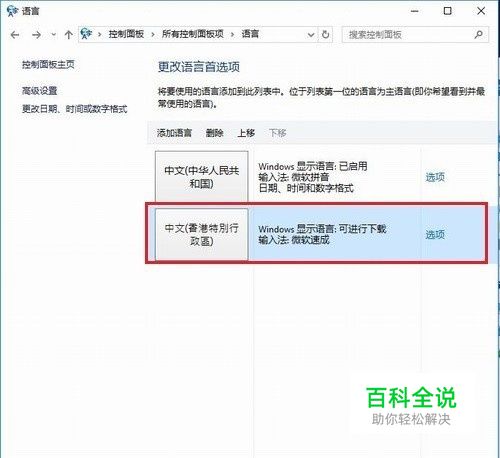Maximize the 语言 window
This screenshot has width=500, height=458.
coord(448,11)
